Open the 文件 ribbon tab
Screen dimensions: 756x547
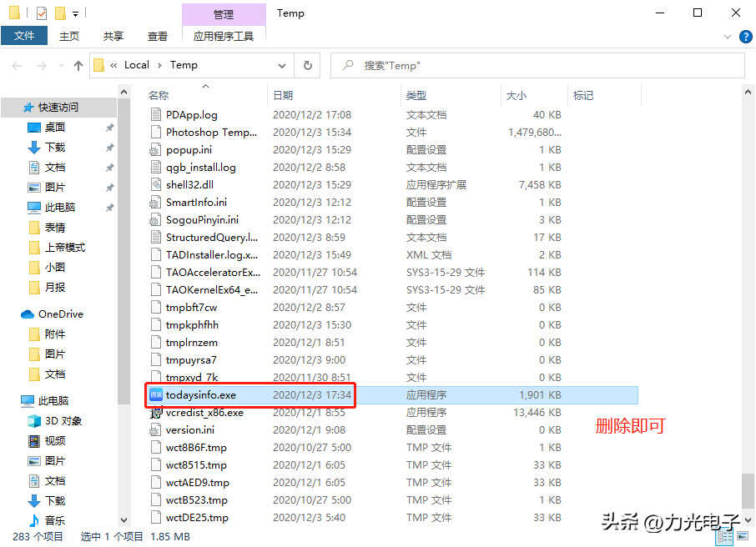click(x=24, y=36)
